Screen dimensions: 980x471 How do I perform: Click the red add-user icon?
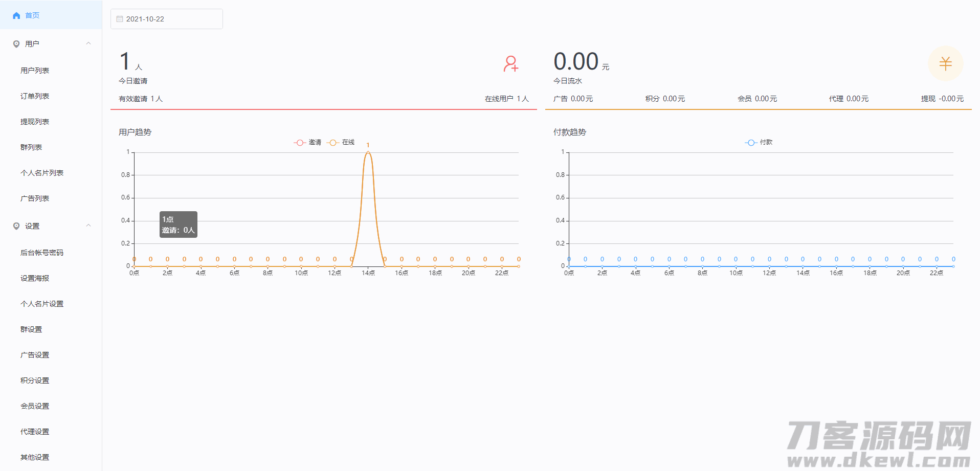[x=510, y=64]
